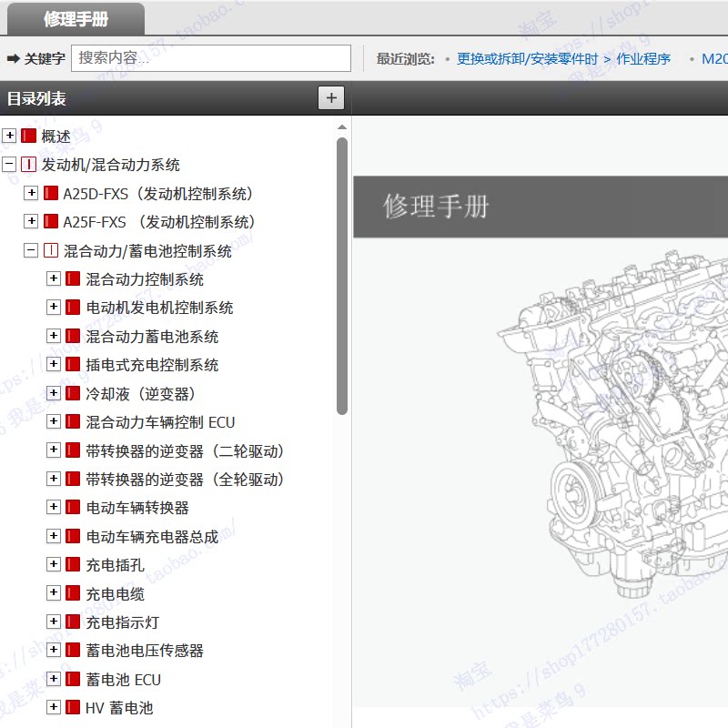This screenshot has width=728, height=728.
Task: Click book icon beside 充电指示灯
Action: (x=73, y=622)
